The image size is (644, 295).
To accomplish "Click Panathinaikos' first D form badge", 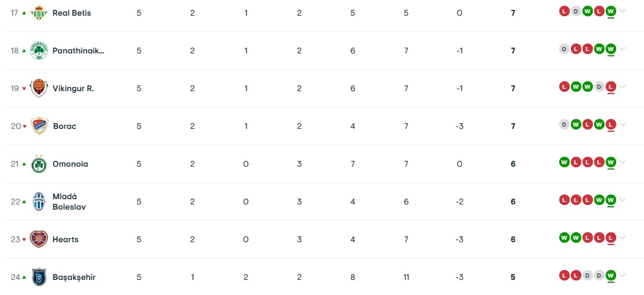I will pyautogui.click(x=564, y=49).
